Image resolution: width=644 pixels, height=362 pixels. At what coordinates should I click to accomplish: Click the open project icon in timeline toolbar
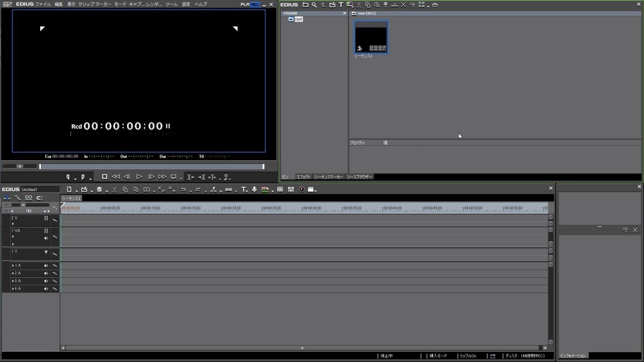coord(84,189)
